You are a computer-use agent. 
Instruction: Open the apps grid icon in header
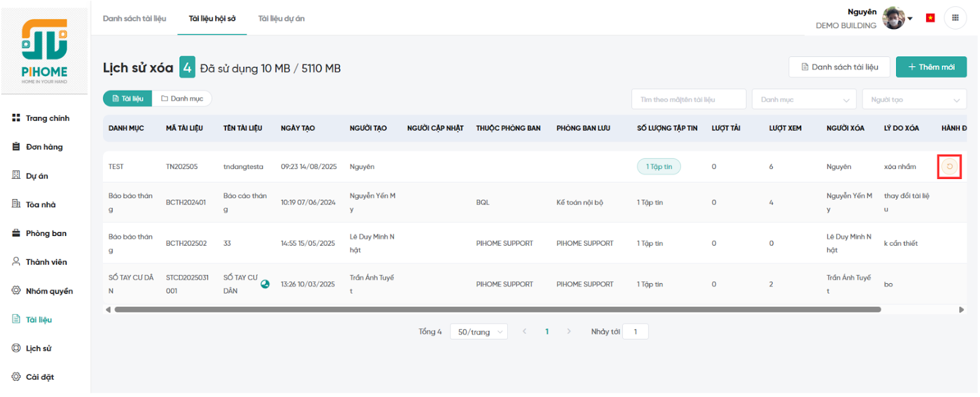tap(955, 18)
